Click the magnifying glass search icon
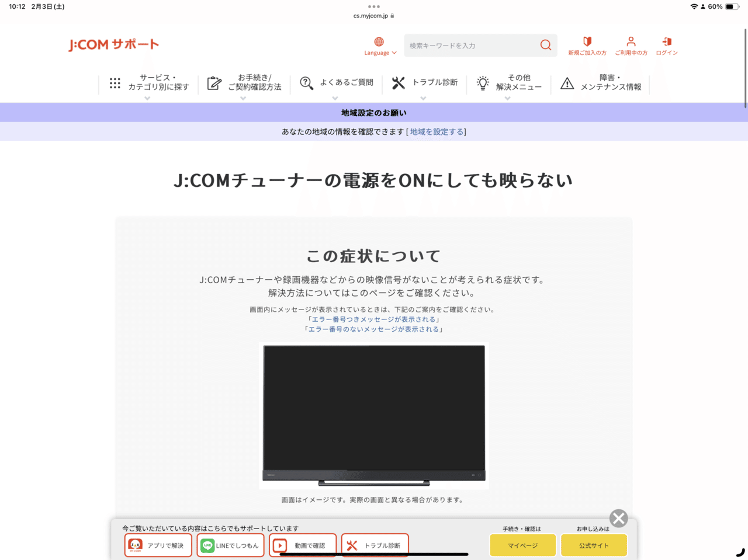 click(546, 45)
